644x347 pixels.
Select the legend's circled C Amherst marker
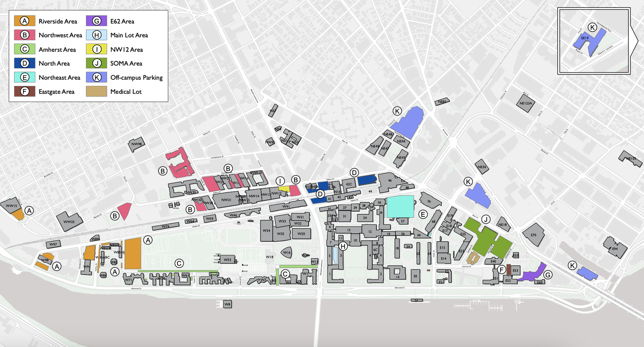[x=25, y=49]
